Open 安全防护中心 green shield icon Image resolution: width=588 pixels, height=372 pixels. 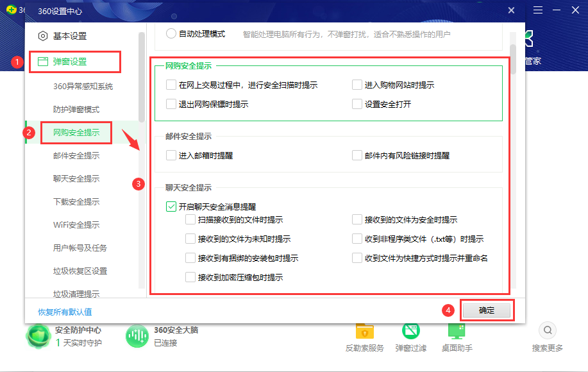(x=38, y=336)
